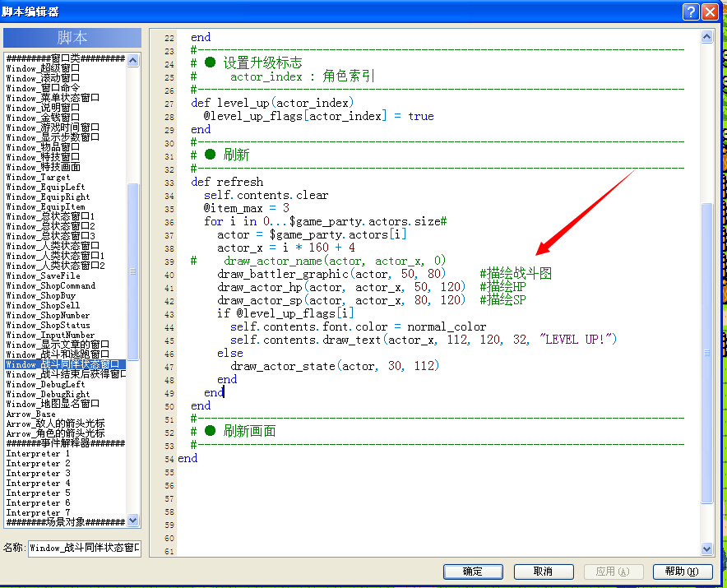Screen dimensions: 727x588
Task: Select Window_人类状态窗口1 script
Action: [55, 256]
